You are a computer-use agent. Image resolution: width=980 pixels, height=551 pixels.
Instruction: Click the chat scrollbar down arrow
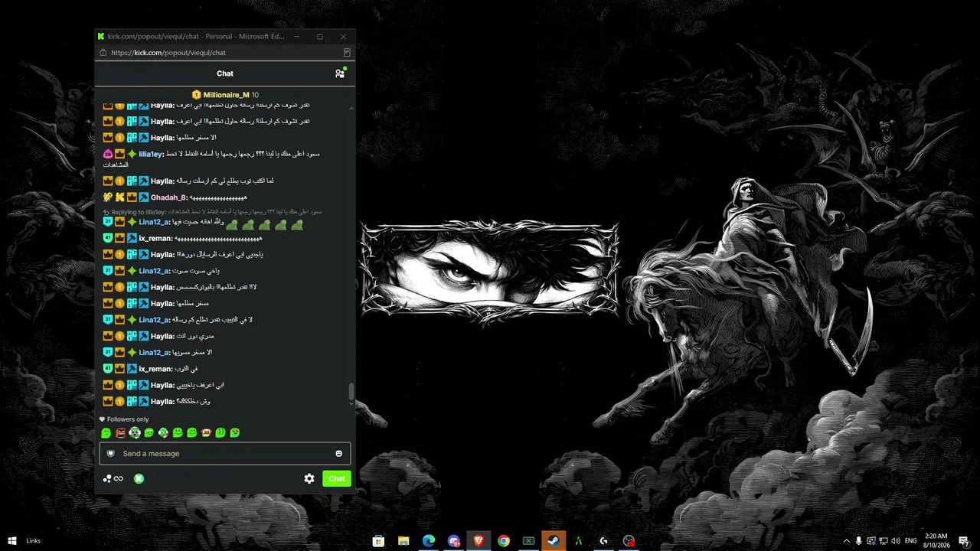coord(351,405)
